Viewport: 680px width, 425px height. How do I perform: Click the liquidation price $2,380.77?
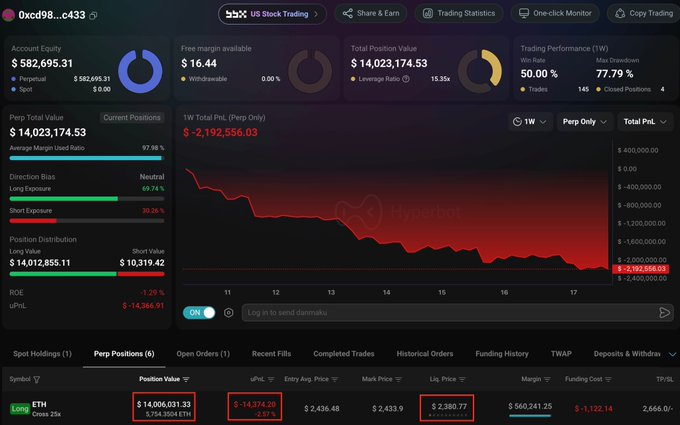tap(449, 406)
